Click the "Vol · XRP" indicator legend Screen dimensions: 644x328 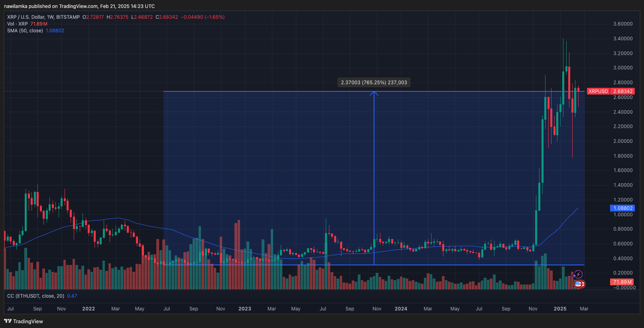tap(18, 24)
